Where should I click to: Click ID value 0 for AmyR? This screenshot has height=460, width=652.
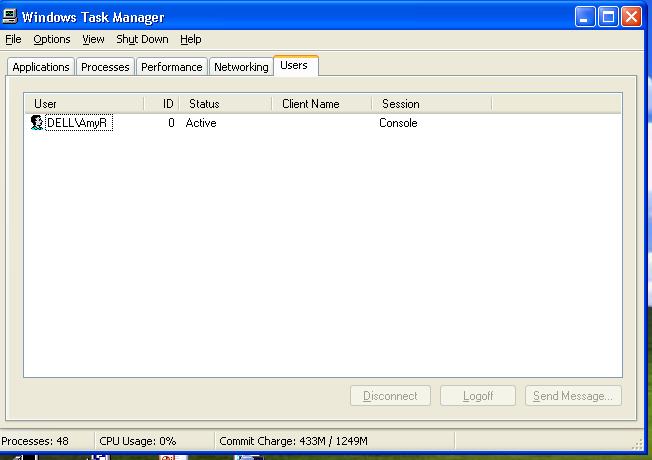[x=171, y=123]
